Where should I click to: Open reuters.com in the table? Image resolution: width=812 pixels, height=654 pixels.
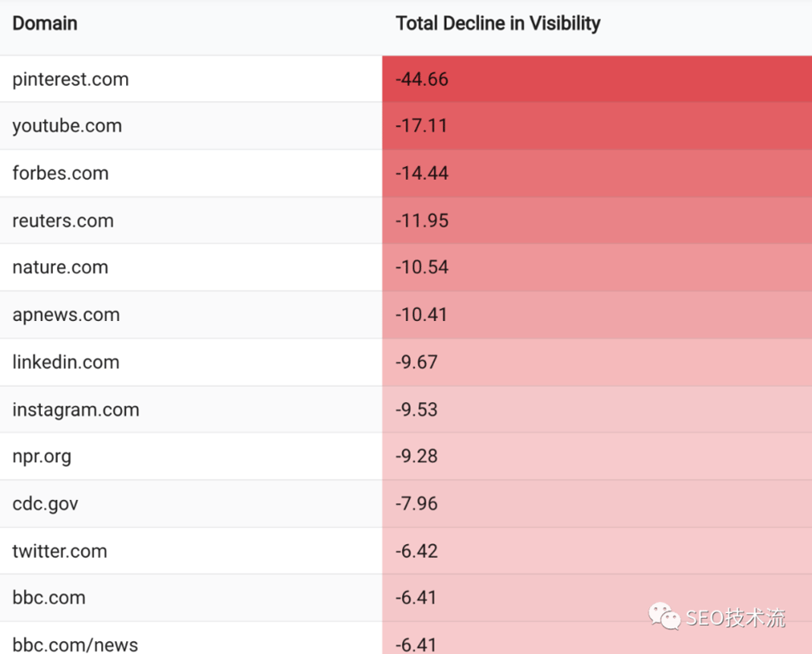pos(63,221)
